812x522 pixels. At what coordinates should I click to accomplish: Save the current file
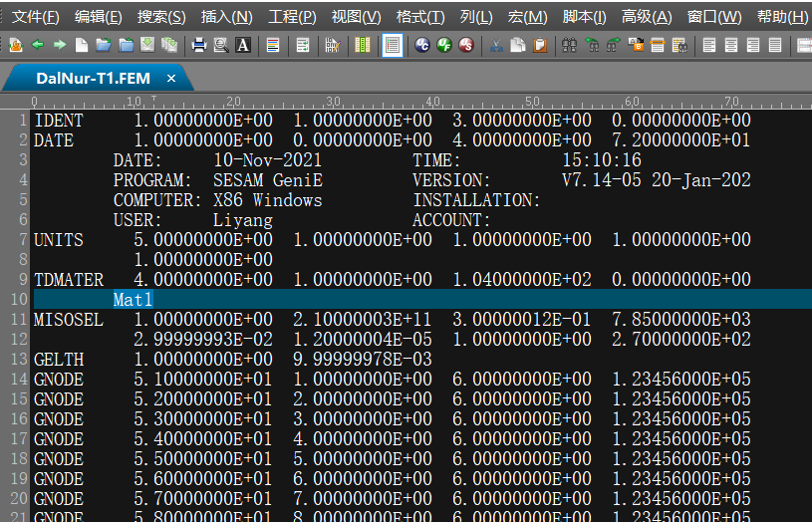coord(147,45)
